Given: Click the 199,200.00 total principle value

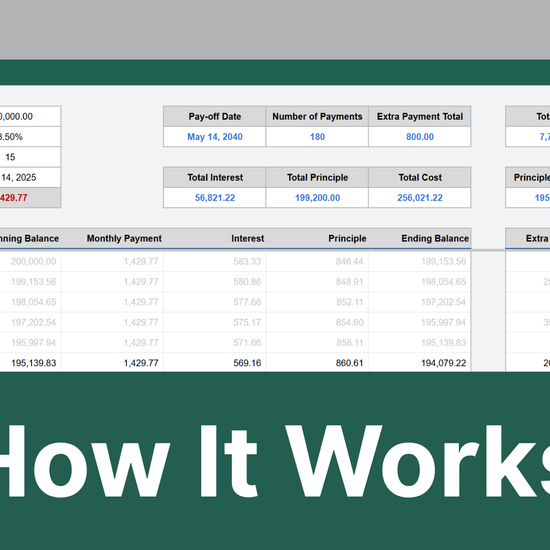Looking at the screenshot, I should [x=317, y=198].
